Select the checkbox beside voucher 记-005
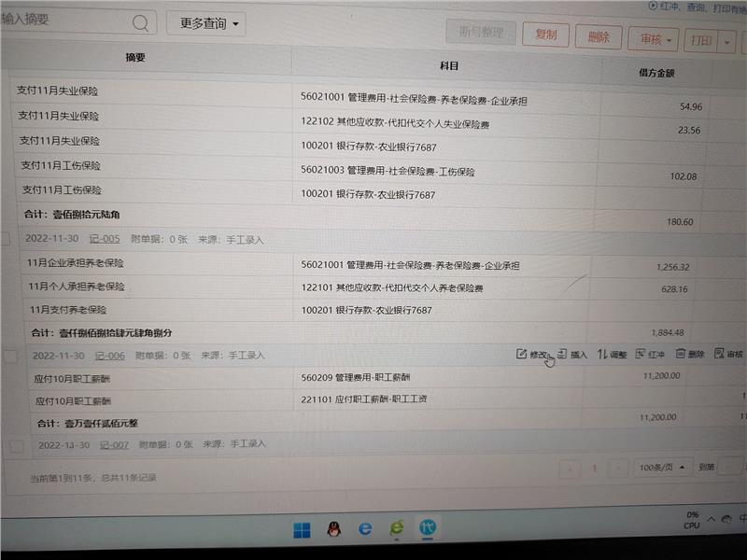Image resolution: width=747 pixels, height=560 pixels. click(6, 240)
